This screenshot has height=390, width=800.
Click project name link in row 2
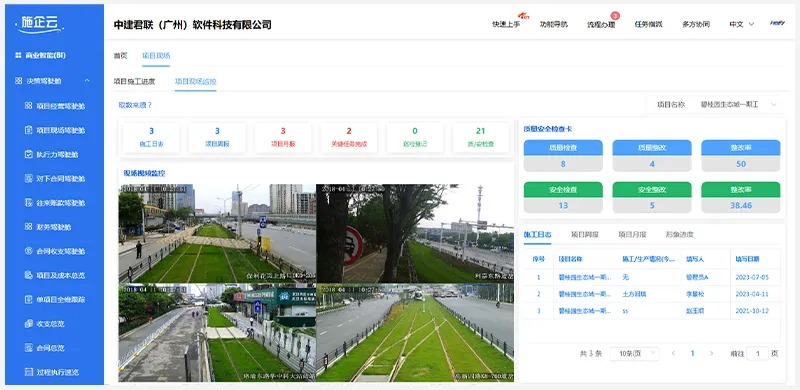pos(585,294)
